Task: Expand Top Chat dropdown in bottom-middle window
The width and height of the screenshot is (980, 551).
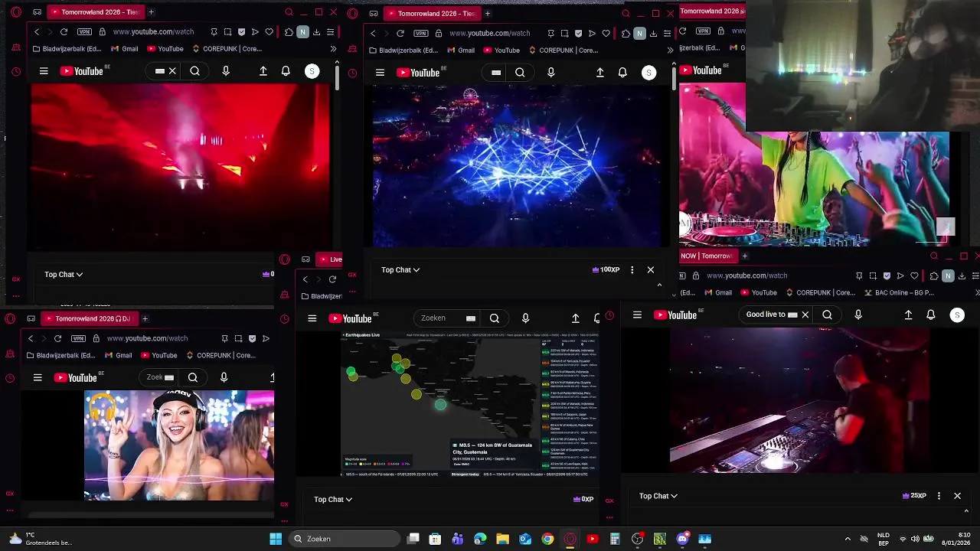Action: [x=333, y=499]
